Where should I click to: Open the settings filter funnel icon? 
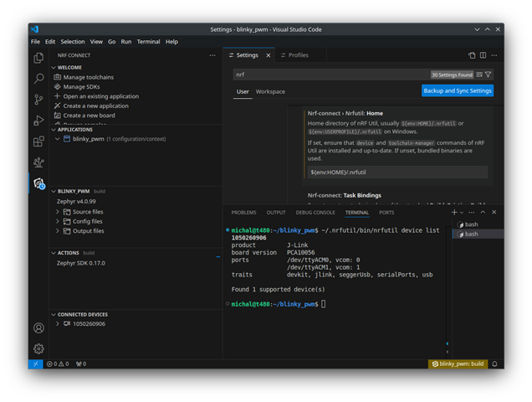[x=488, y=75]
